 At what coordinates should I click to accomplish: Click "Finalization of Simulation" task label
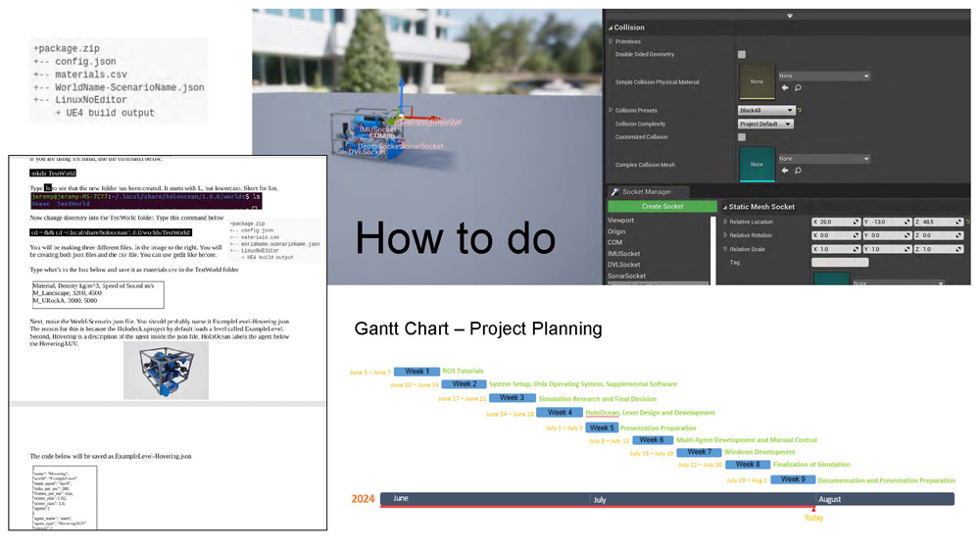point(811,465)
